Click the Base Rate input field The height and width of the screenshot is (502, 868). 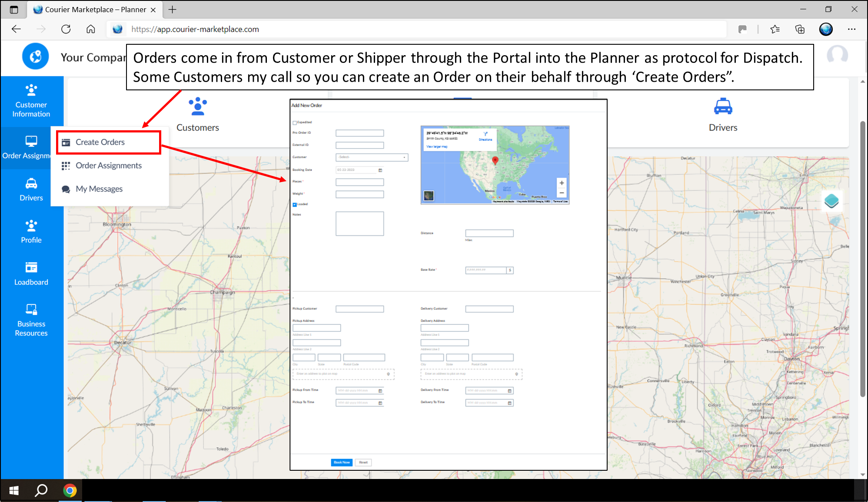pos(486,270)
